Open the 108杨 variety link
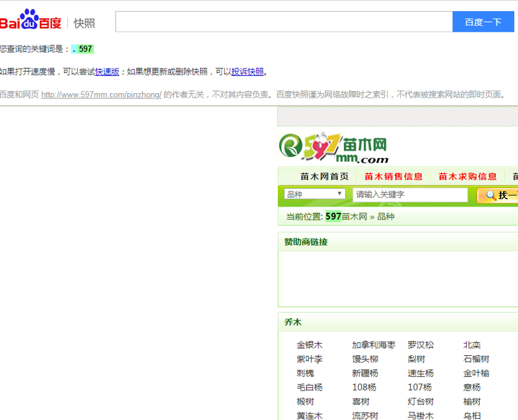This screenshot has height=420, width=518. pos(364,387)
